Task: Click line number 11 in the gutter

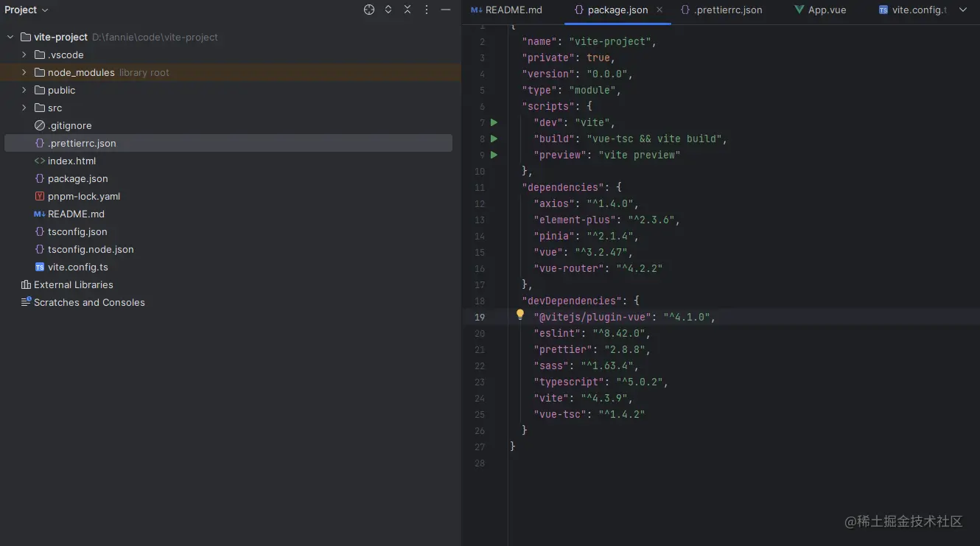Action: click(x=480, y=187)
